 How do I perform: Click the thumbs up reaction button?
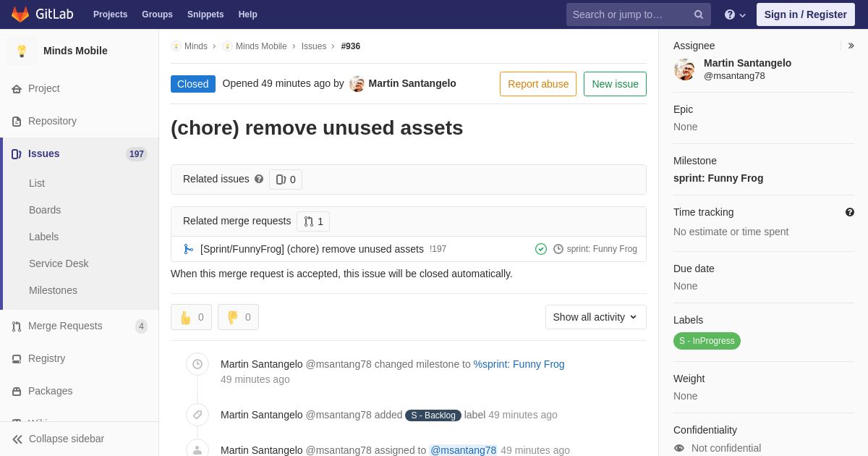[191, 317]
